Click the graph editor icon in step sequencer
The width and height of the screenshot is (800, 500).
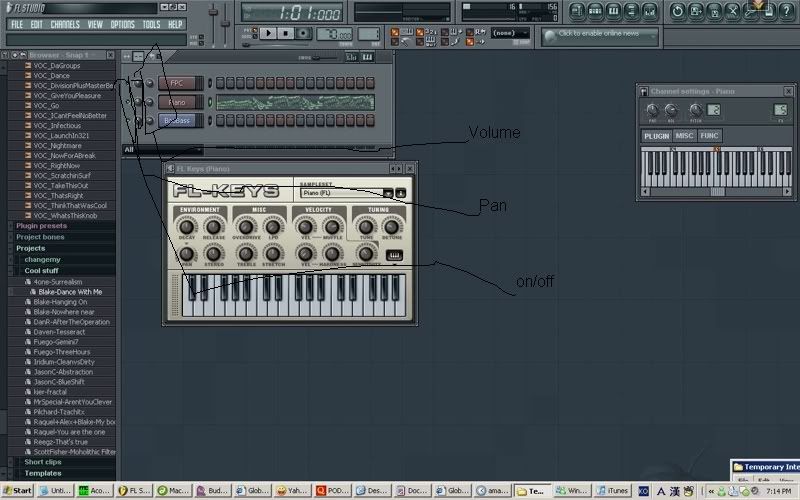coord(351,57)
